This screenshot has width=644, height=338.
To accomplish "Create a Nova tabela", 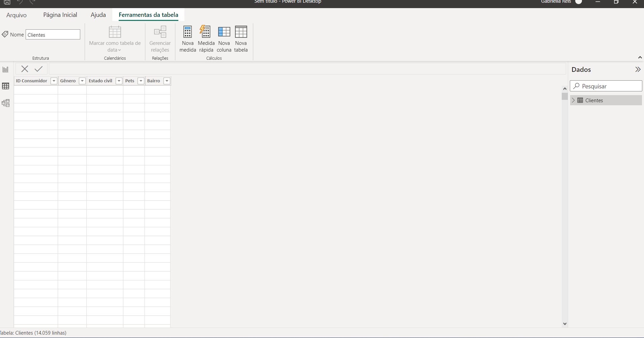I will click(241, 39).
